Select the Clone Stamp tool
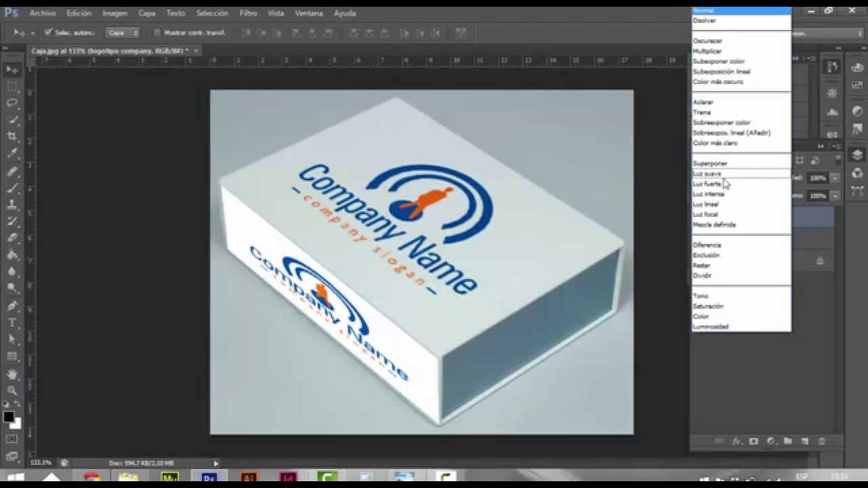Image resolution: width=868 pixels, height=488 pixels. tap(12, 205)
